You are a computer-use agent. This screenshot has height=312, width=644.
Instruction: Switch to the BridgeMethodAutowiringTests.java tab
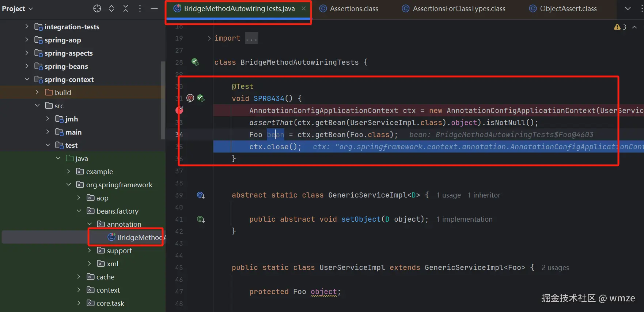[x=239, y=8]
